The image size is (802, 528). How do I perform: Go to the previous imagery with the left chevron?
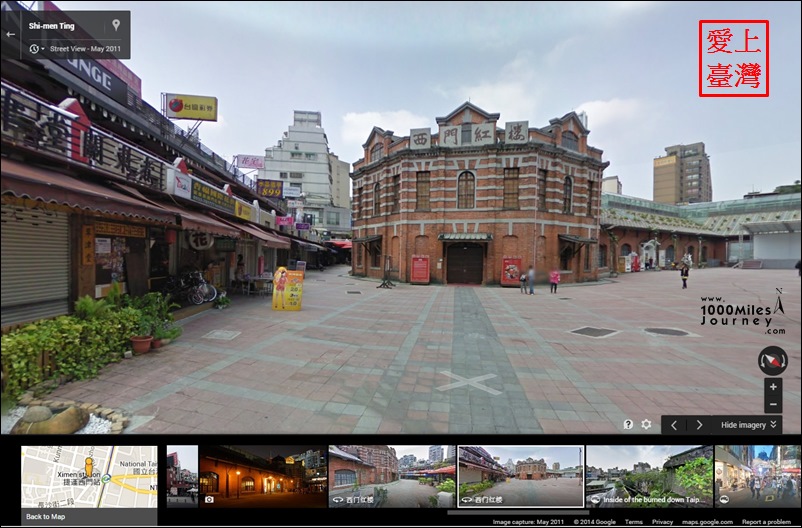click(x=674, y=425)
